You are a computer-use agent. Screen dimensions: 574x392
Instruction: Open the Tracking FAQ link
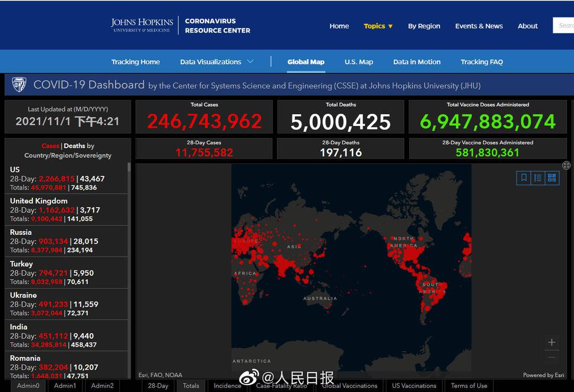pyautogui.click(x=482, y=62)
